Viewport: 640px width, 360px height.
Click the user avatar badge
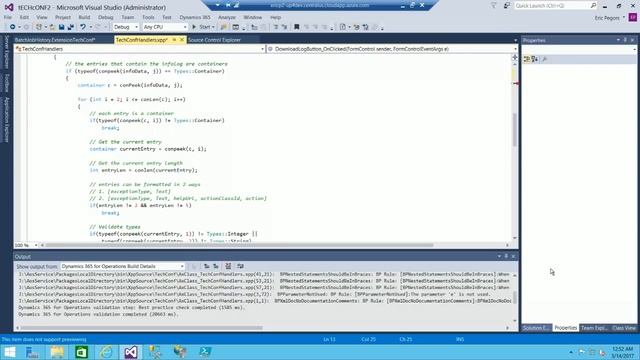[633, 18]
